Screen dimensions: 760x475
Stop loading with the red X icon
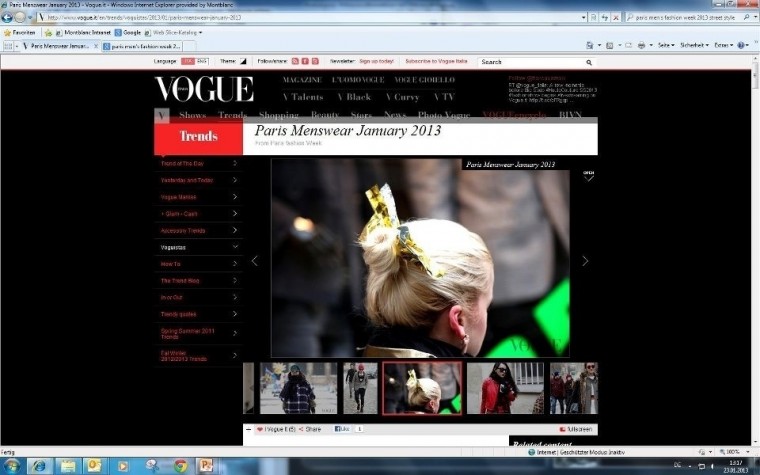pyautogui.click(x=616, y=17)
